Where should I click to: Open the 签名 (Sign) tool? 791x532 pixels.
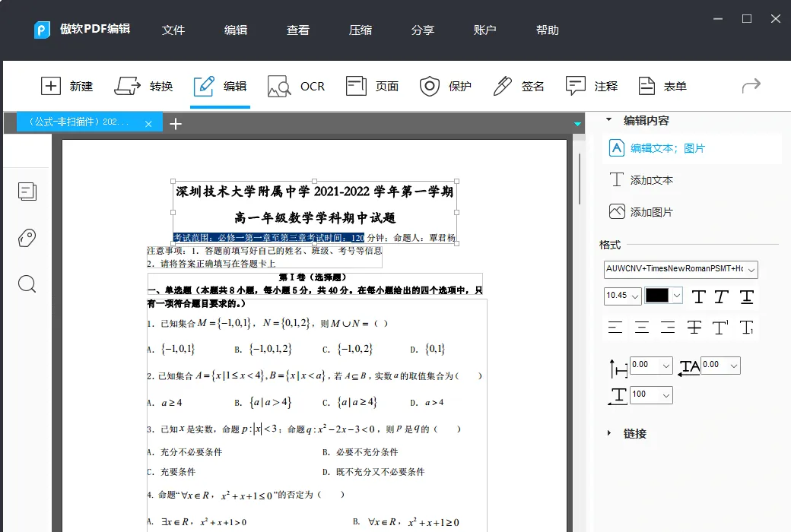[x=519, y=86]
